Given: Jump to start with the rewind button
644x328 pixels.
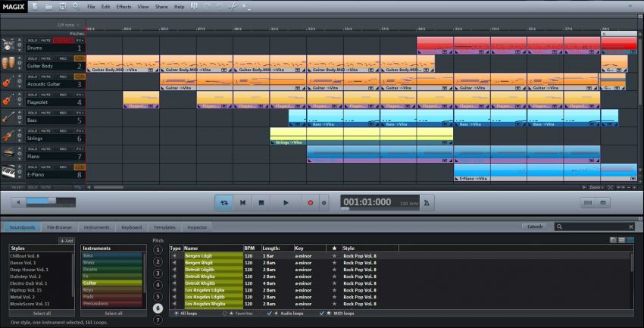Looking at the screenshot, I should [242, 203].
